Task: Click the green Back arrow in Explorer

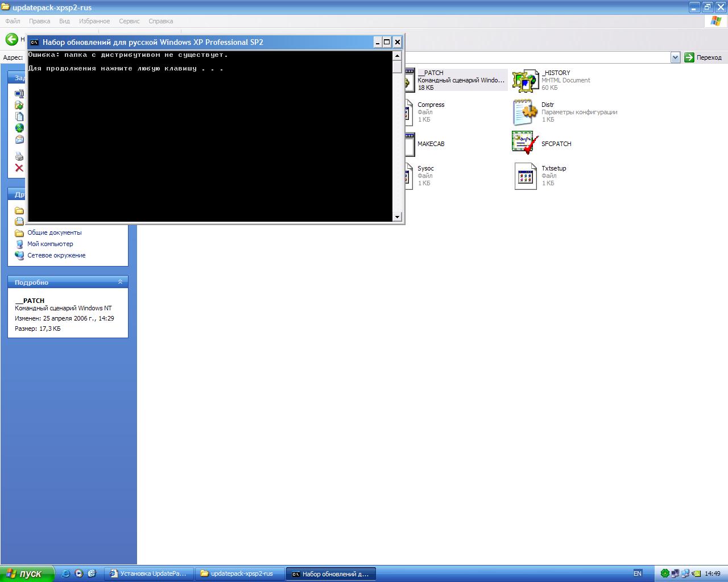Action: (11, 39)
